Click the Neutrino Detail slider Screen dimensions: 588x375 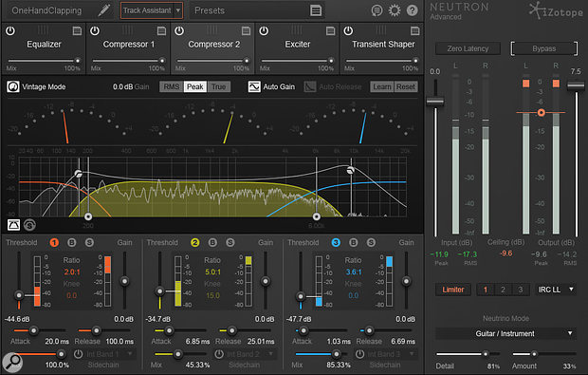click(468, 354)
